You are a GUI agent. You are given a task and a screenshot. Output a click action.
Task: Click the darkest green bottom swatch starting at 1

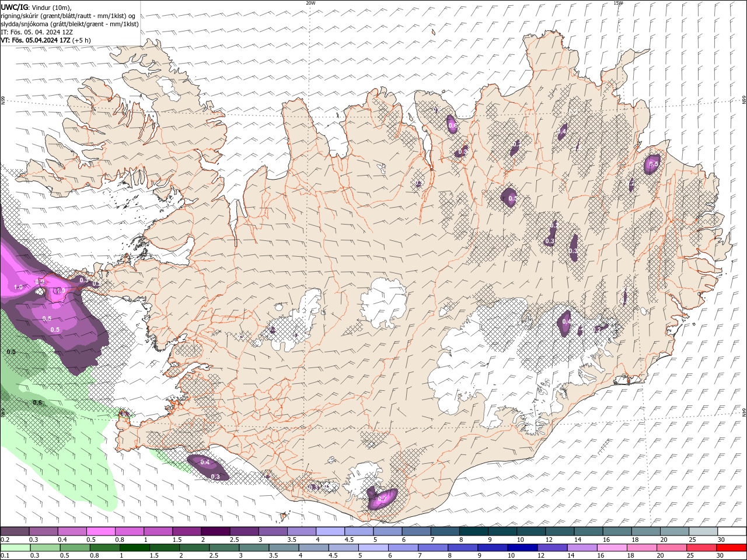[135, 548]
